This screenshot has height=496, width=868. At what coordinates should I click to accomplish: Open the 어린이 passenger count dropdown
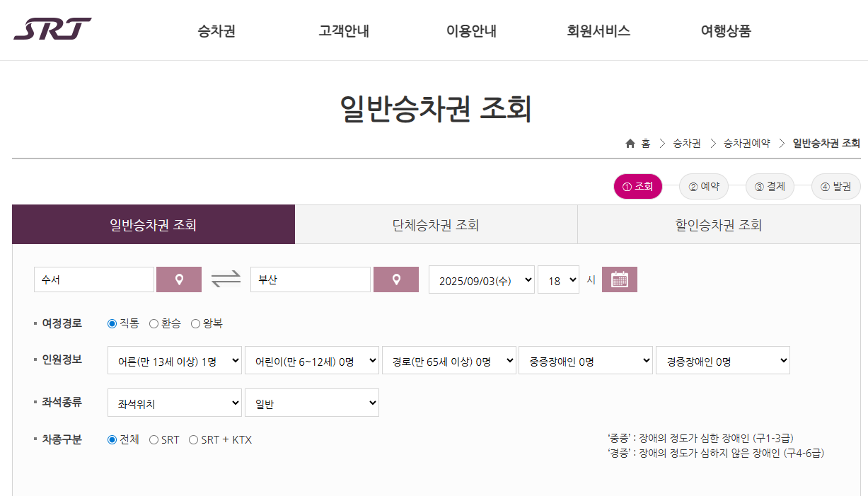311,359
